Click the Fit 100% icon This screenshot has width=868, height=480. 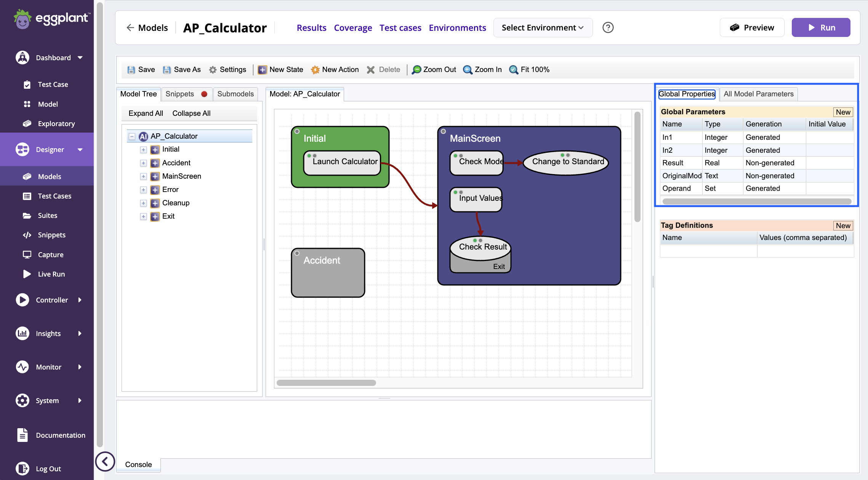click(x=514, y=70)
